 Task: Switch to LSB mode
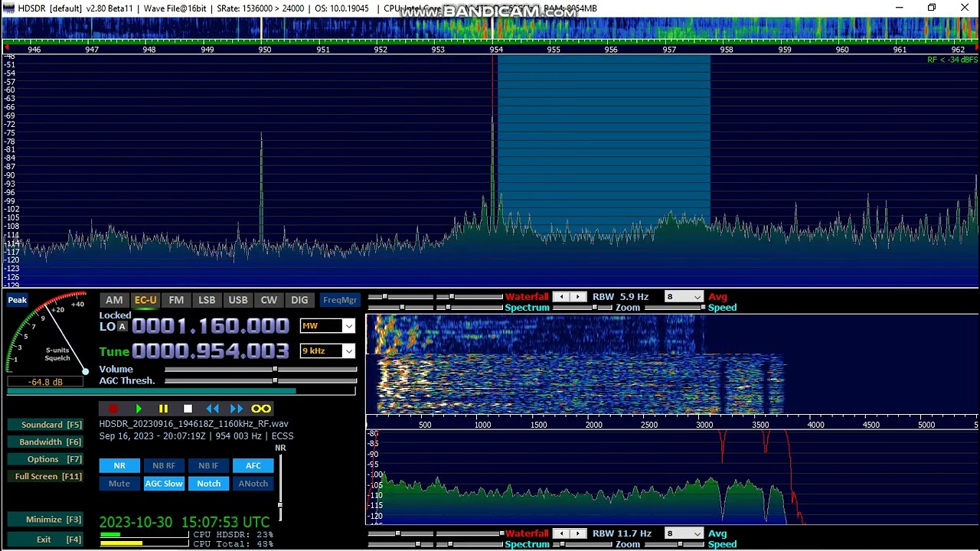pyautogui.click(x=207, y=300)
